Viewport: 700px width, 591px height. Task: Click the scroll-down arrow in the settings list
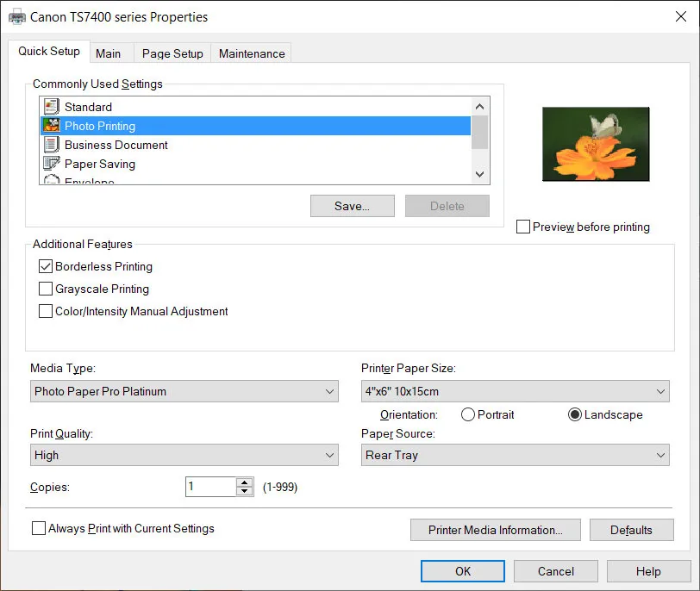[x=479, y=173]
